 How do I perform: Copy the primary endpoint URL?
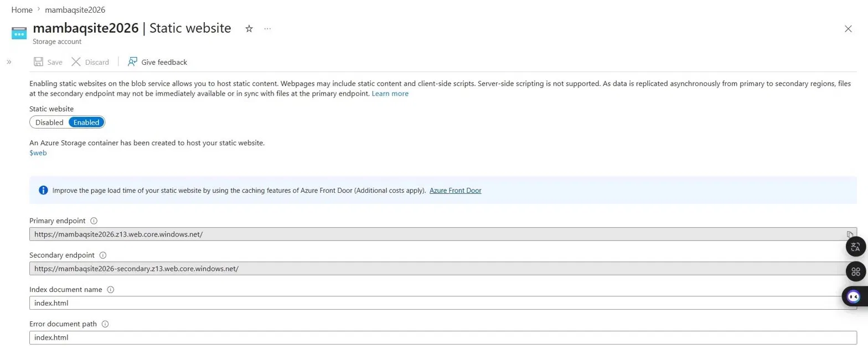tap(850, 234)
